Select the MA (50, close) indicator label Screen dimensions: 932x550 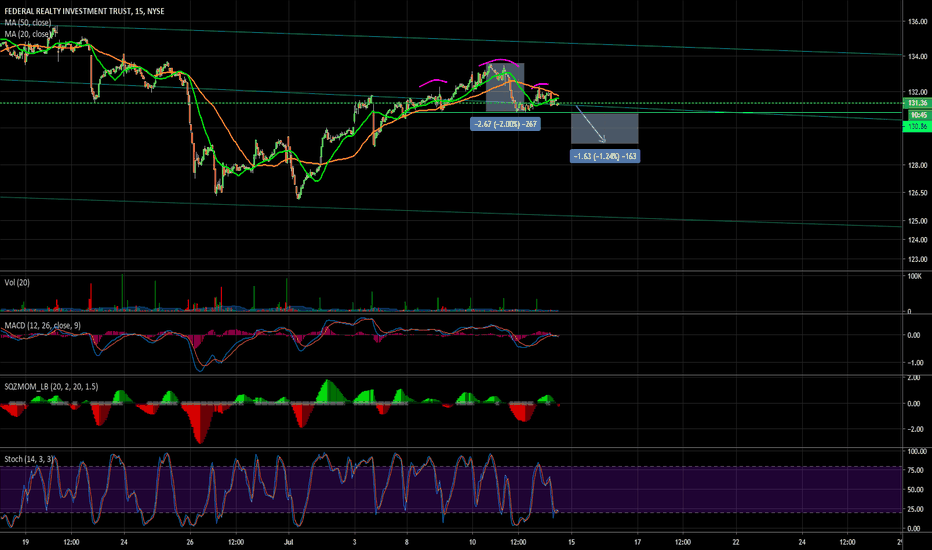coord(28,23)
